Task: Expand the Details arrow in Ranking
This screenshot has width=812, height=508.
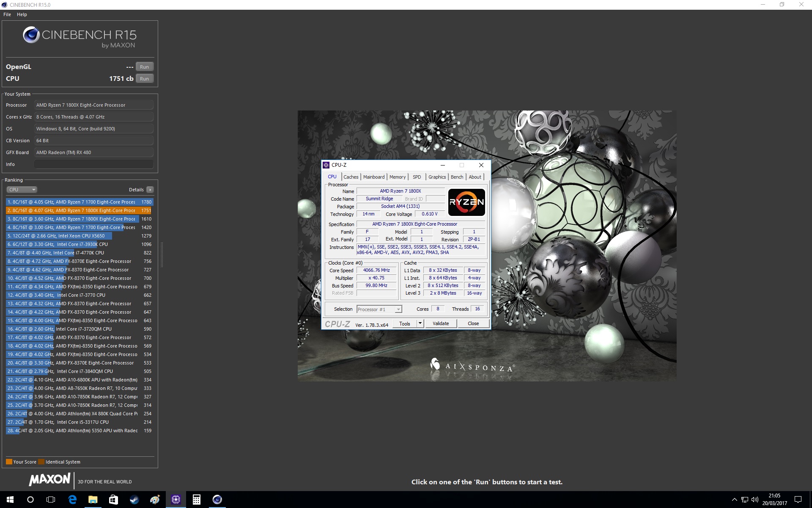Action: coord(150,190)
